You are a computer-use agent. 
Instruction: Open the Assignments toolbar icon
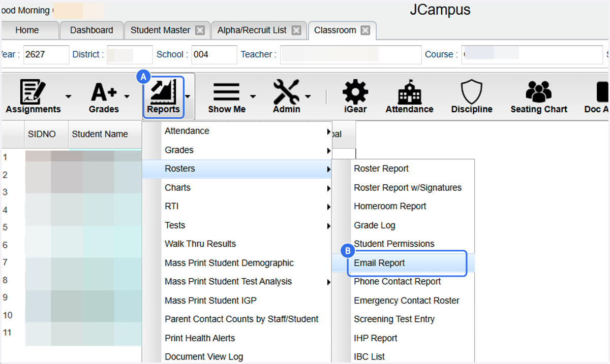[33, 93]
